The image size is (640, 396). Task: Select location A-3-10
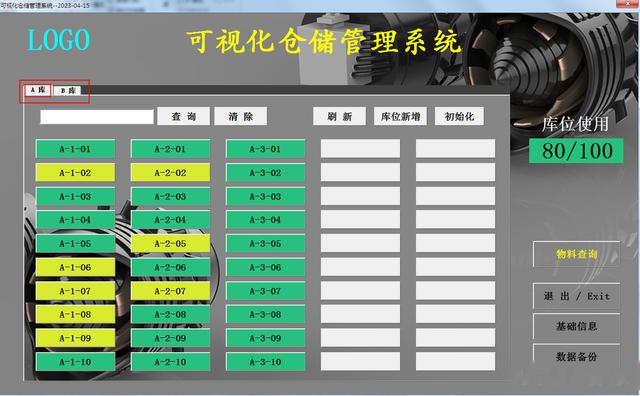tap(265, 362)
